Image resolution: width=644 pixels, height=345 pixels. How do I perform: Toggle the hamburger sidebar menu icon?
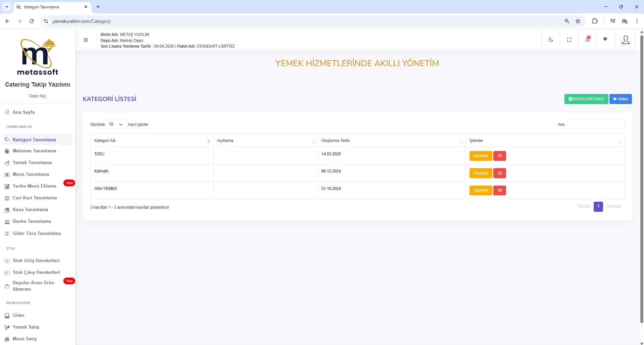point(86,40)
